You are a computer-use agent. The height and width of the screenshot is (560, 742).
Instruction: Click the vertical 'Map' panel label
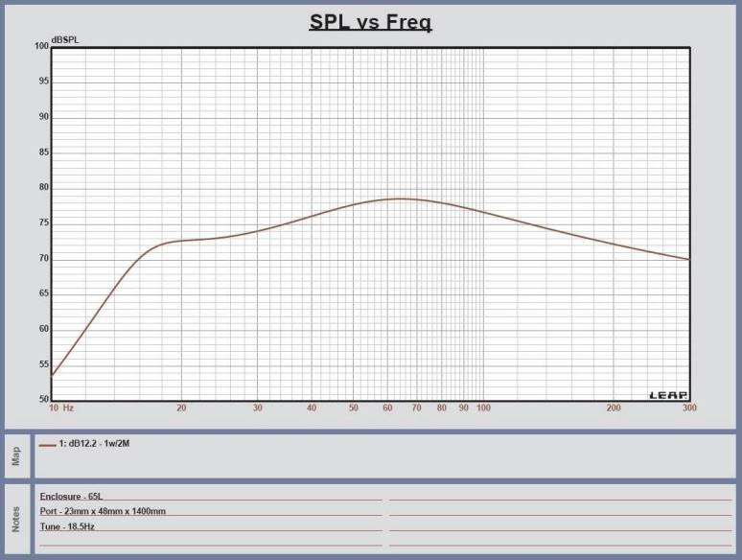pyautogui.click(x=16, y=456)
